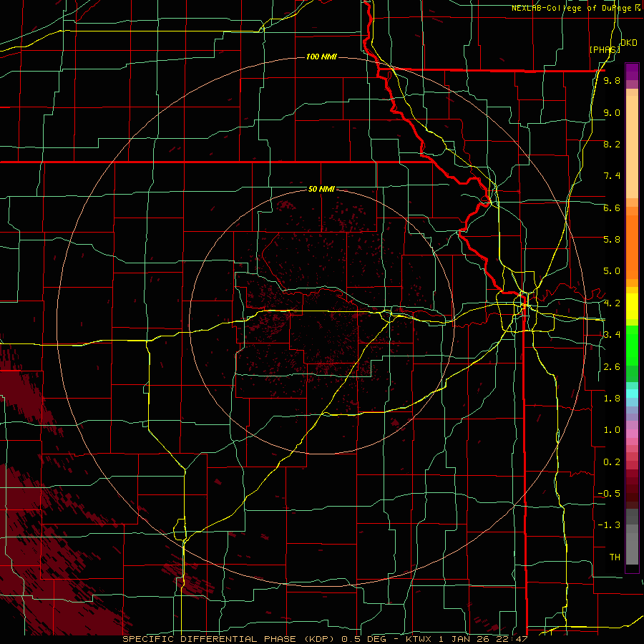Click the 50 NMI range ring label
Viewport: 644px width, 644px height.
tap(321, 190)
